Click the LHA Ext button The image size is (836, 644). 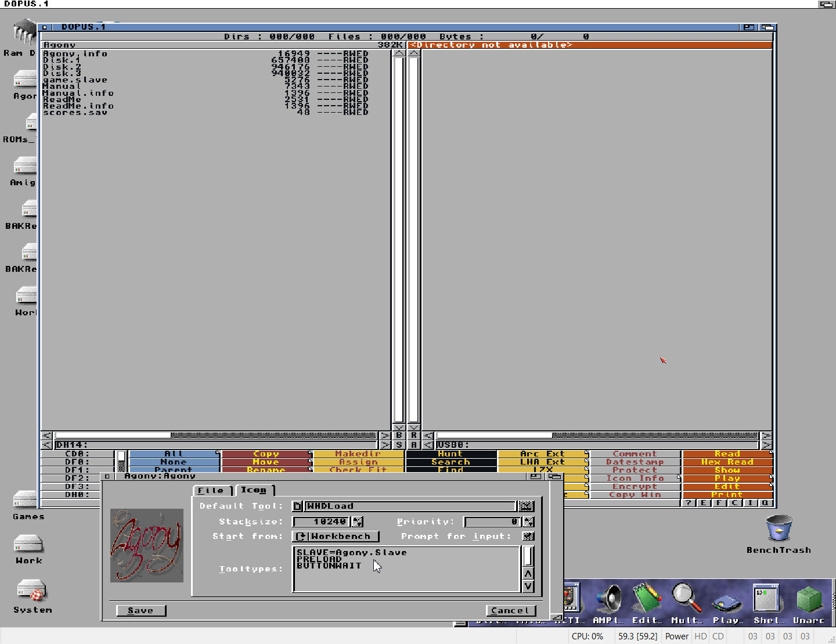[x=542, y=462]
